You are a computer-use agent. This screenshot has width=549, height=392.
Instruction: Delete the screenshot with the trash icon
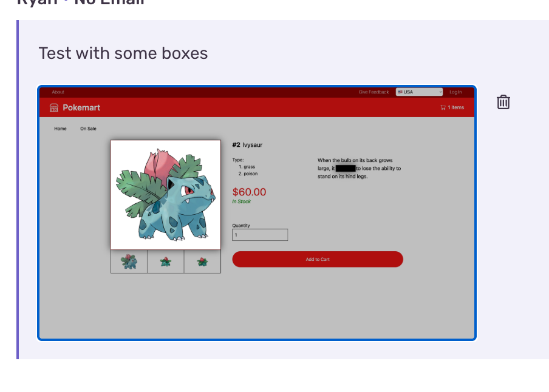click(x=503, y=102)
